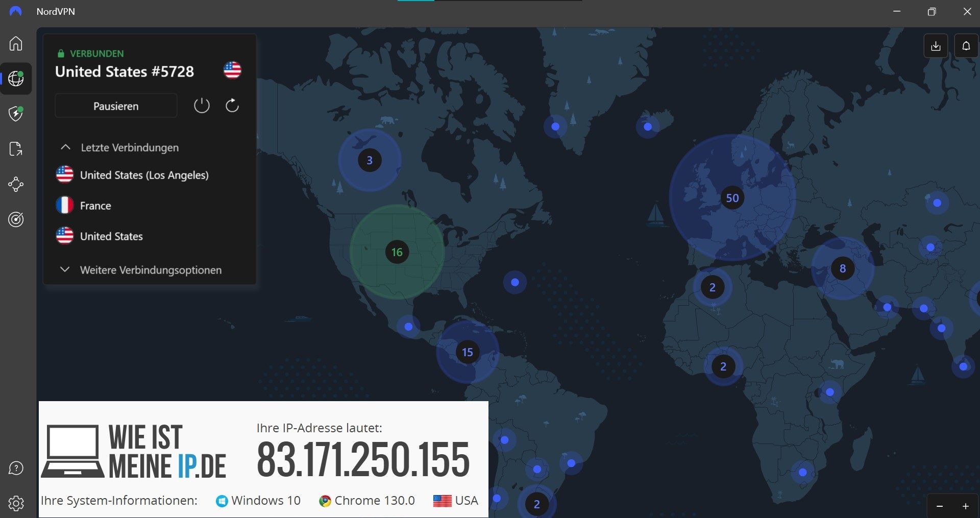This screenshot has width=980, height=518.
Task: Open the help question mark icon
Action: tap(16, 468)
